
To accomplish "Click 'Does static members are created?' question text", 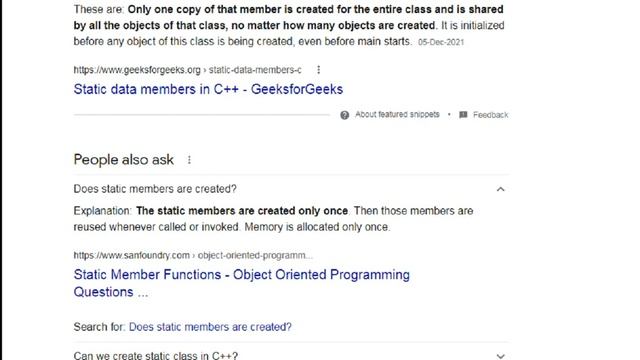I will pyautogui.click(x=155, y=189).
